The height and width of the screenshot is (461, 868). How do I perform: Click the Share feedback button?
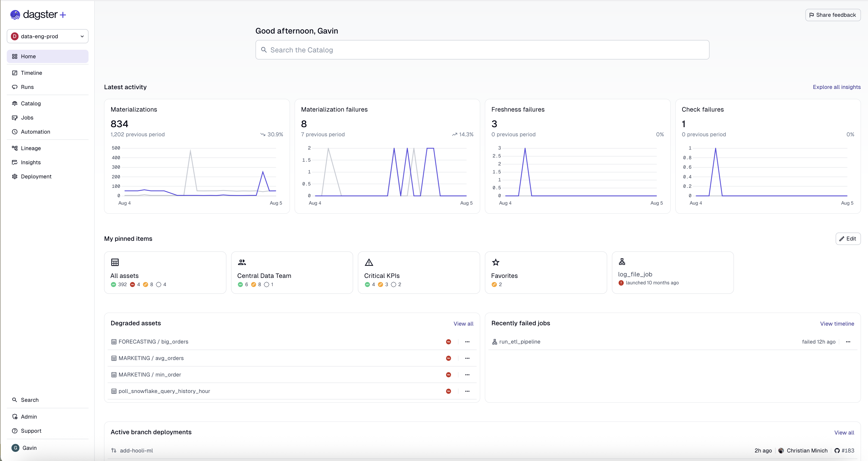click(x=833, y=15)
